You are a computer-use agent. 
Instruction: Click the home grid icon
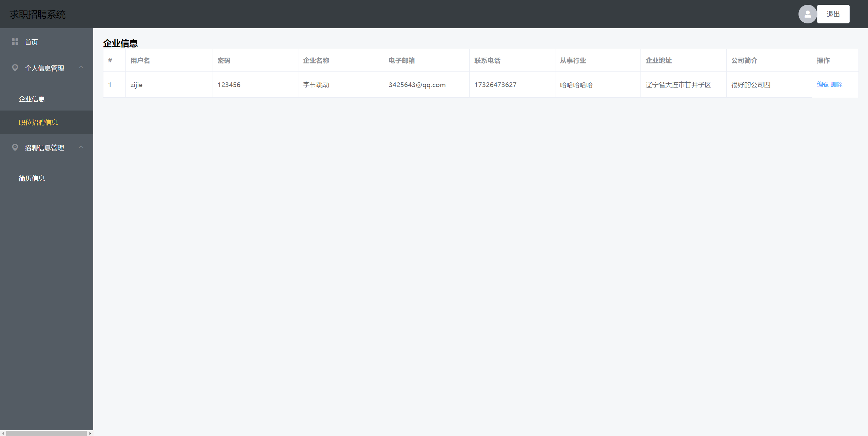click(15, 42)
